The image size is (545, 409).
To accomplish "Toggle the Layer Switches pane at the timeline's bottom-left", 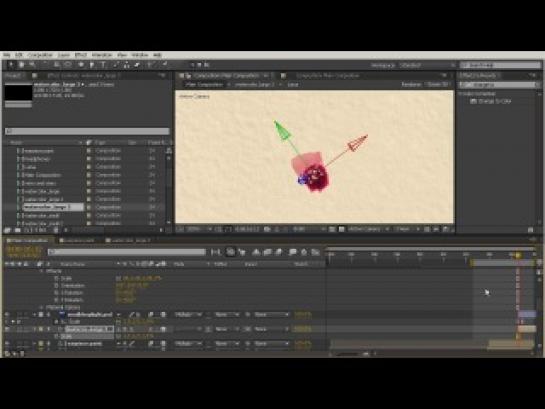I will (8, 354).
